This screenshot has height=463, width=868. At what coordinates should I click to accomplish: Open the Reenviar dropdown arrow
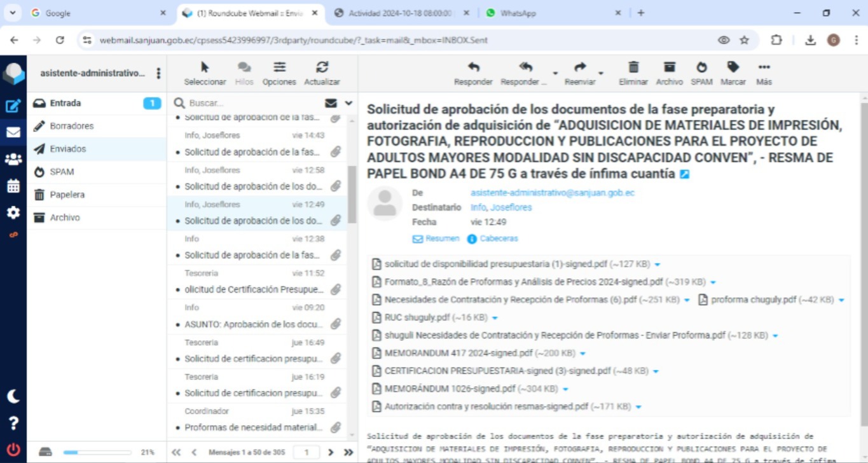601,74
